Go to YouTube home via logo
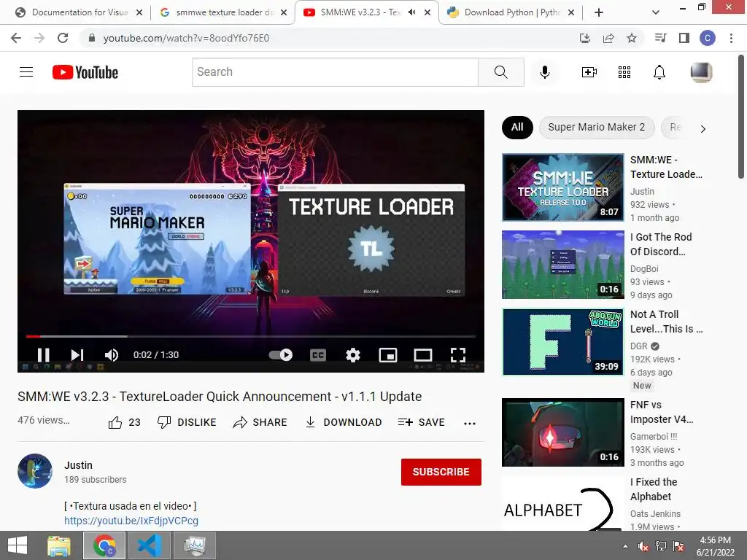Viewport: 747px width, 560px height. point(85,72)
